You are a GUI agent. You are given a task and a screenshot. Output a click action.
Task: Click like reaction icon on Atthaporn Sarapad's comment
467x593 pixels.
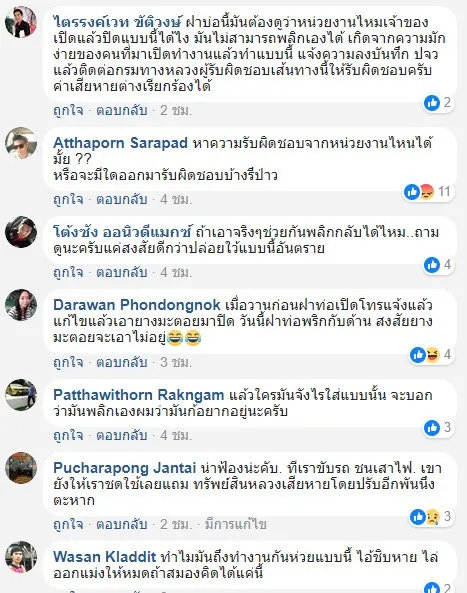(x=412, y=192)
